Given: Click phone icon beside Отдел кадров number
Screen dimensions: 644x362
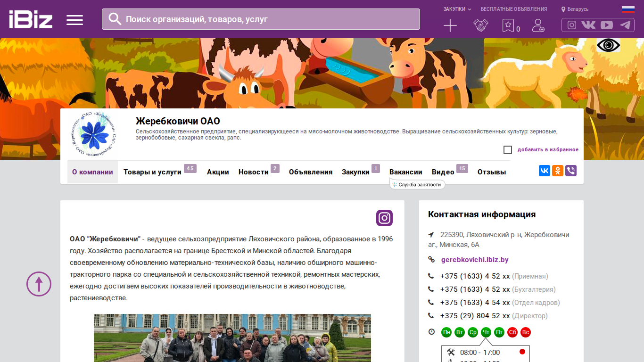Looking at the screenshot, I should pyautogui.click(x=431, y=303).
